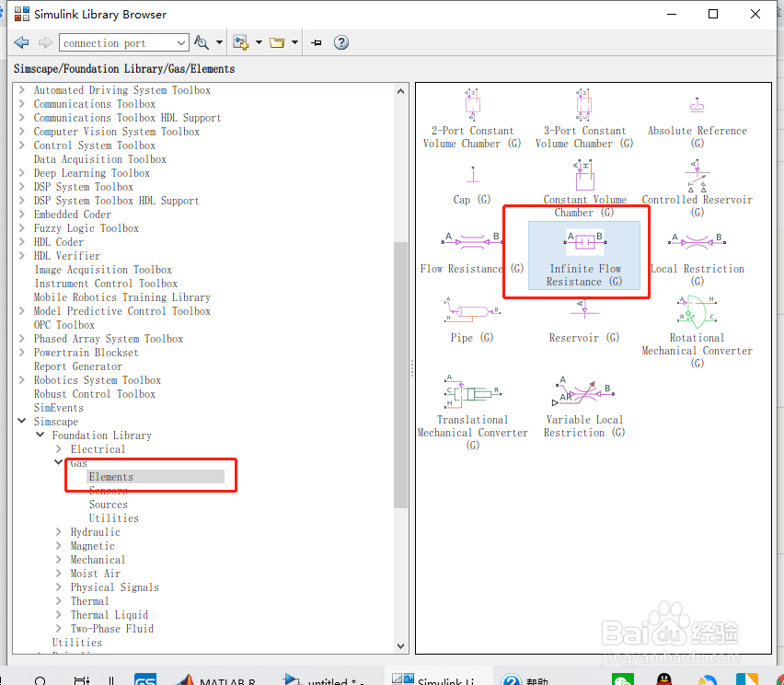The height and width of the screenshot is (685, 784).
Task: Select Variable Local Restriction (G) block
Action: pos(584,407)
